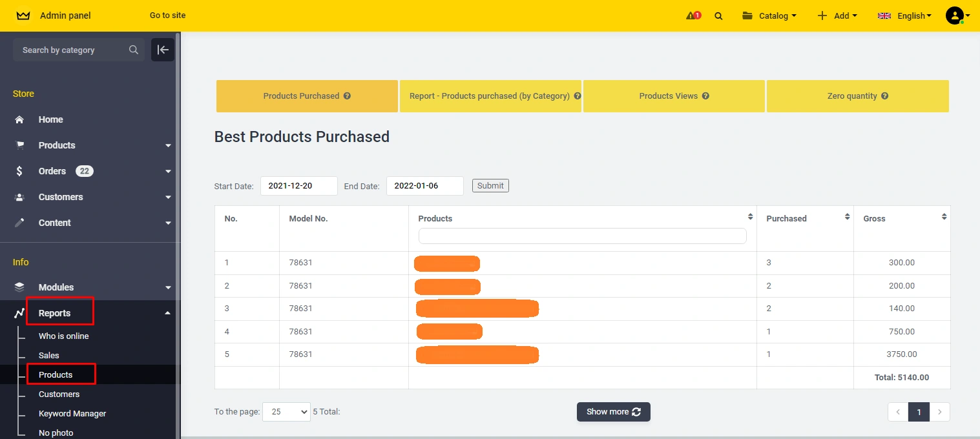This screenshot has height=439, width=980.
Task: Open the English language dropdown
Action: [x=904, y=15]
